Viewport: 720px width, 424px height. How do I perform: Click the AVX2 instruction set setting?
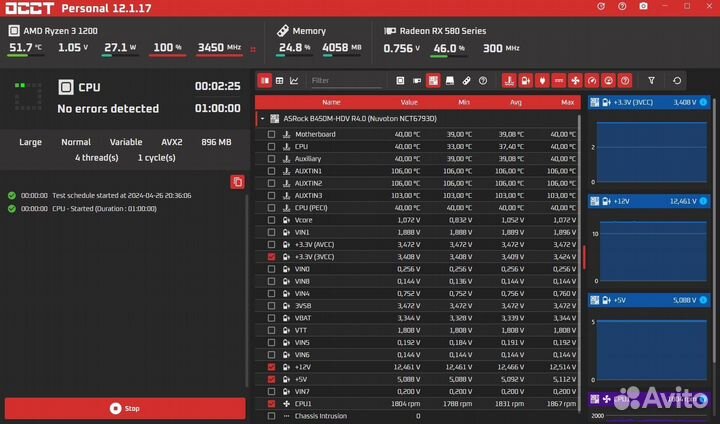pyautogui.click(x=172, y=142)
